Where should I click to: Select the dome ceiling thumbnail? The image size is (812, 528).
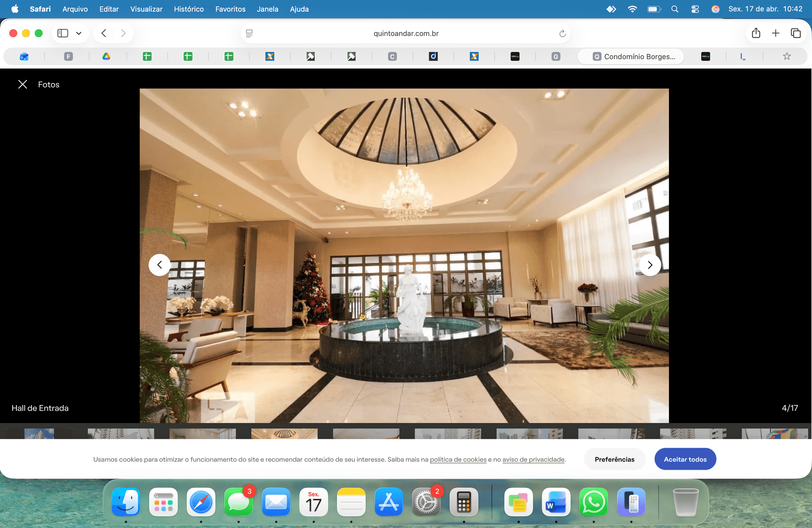click(284, 434)
